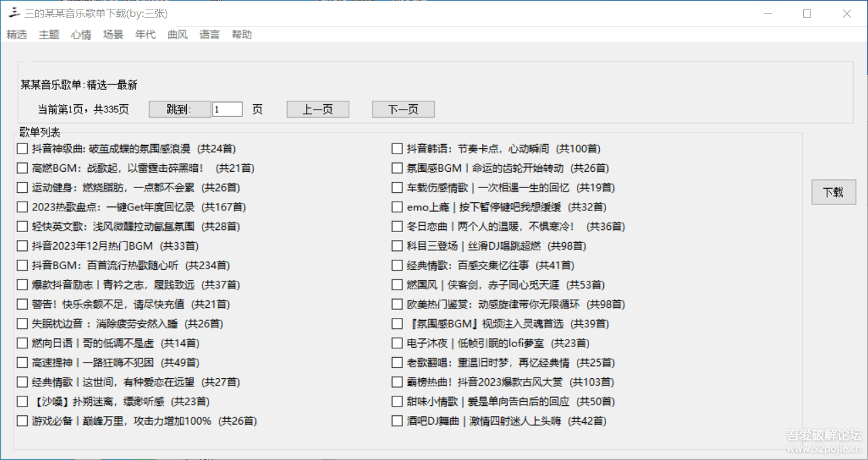Tick 电子沐夜 lofi梦室 checkbox
The height and width of the screenshot is (460, 868).
pos(397,344)
